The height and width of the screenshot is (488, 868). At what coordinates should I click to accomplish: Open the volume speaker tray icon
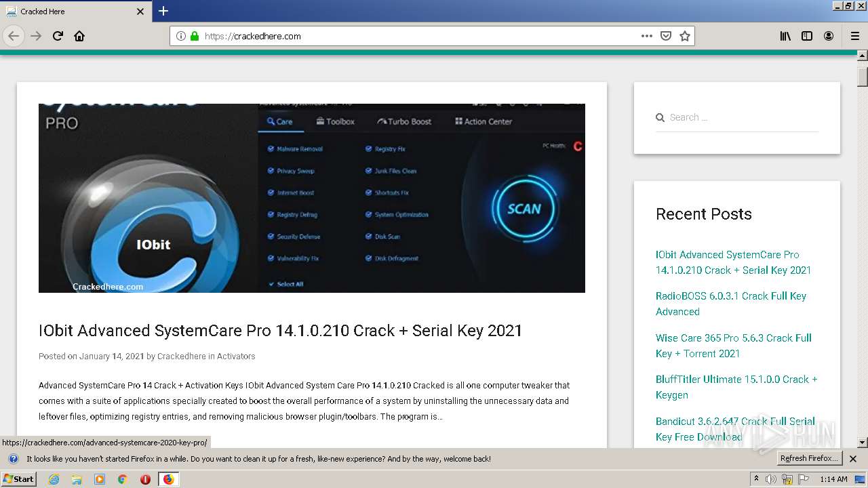pos(771,479)
